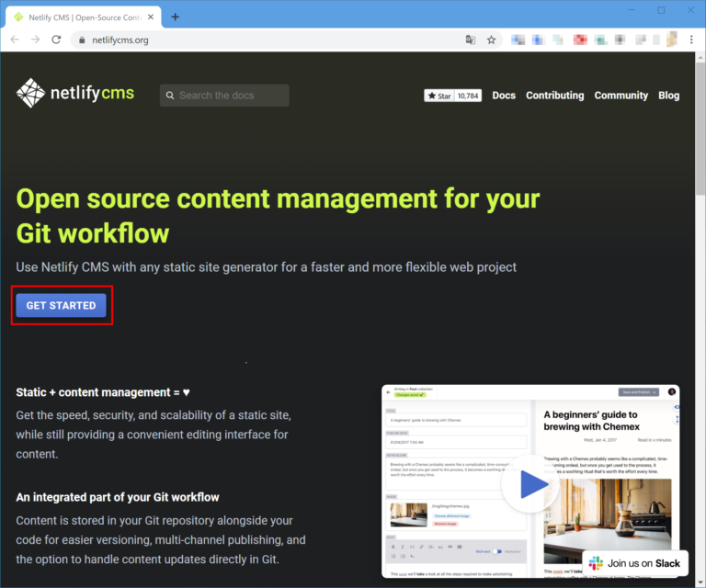Viewport: 706px width, 588px height.
Task: Visit the Blog from the top navigation
Action: [668, 96]
